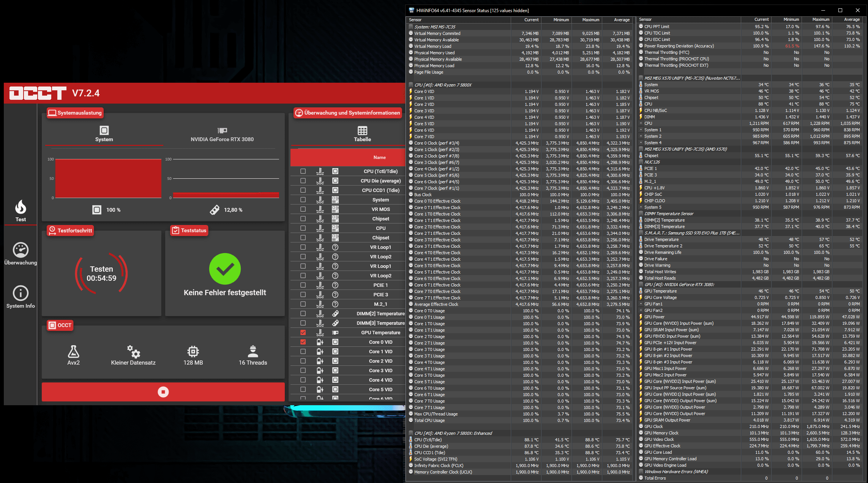Select the System load tab

104,134
